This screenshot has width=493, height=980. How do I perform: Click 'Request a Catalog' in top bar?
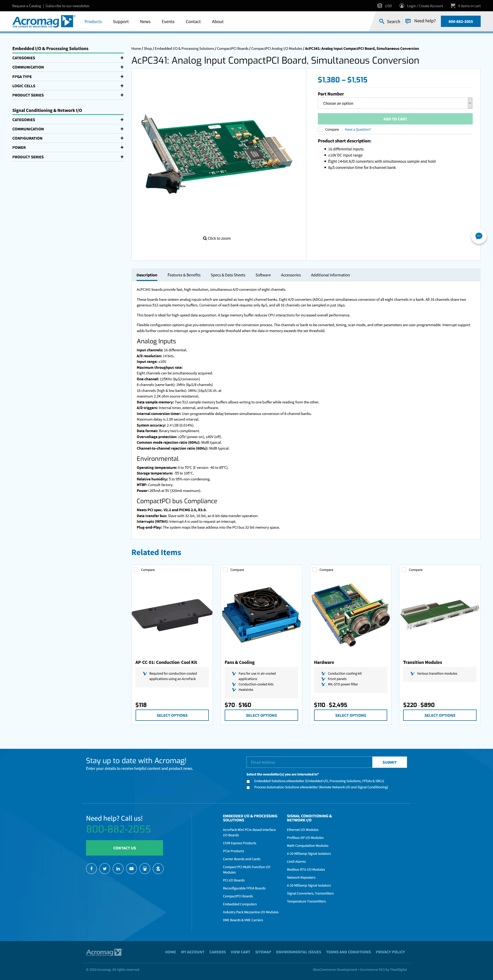click(27, 6)
